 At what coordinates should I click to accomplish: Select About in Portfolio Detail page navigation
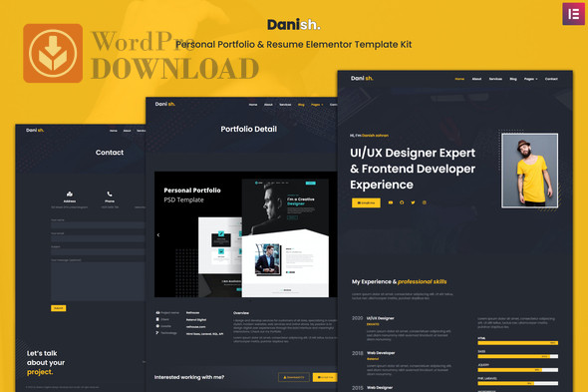click(x=268, y=105)
